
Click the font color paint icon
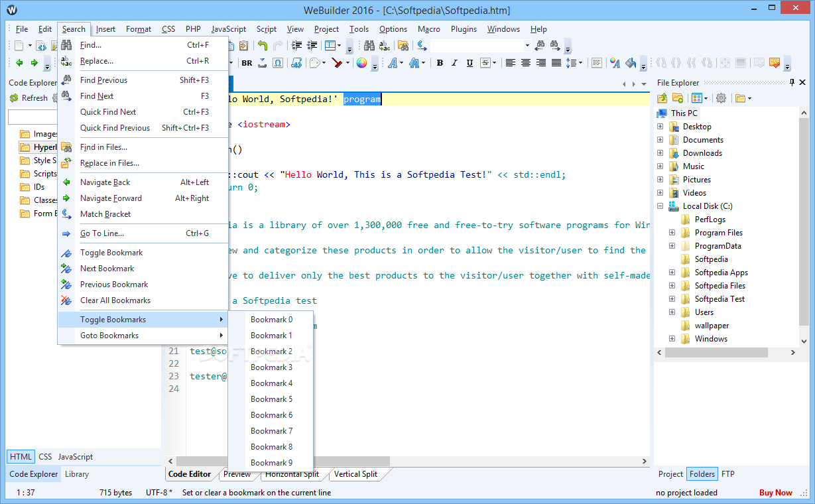[x=615, y=63]
